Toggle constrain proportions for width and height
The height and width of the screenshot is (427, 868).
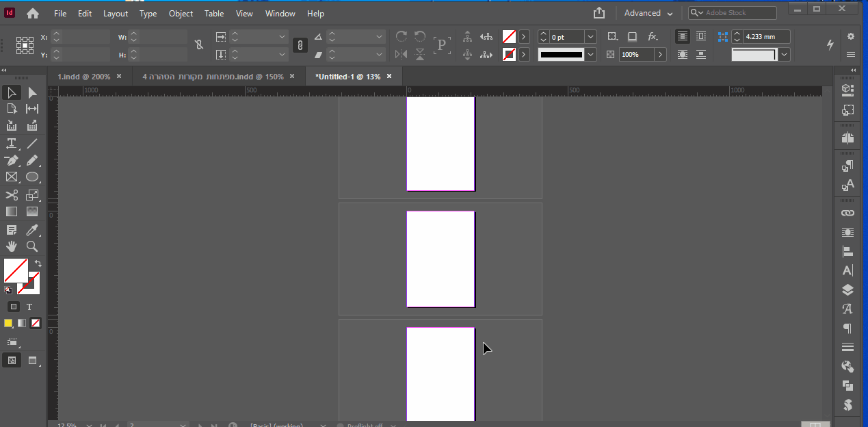tap(199, 45)
